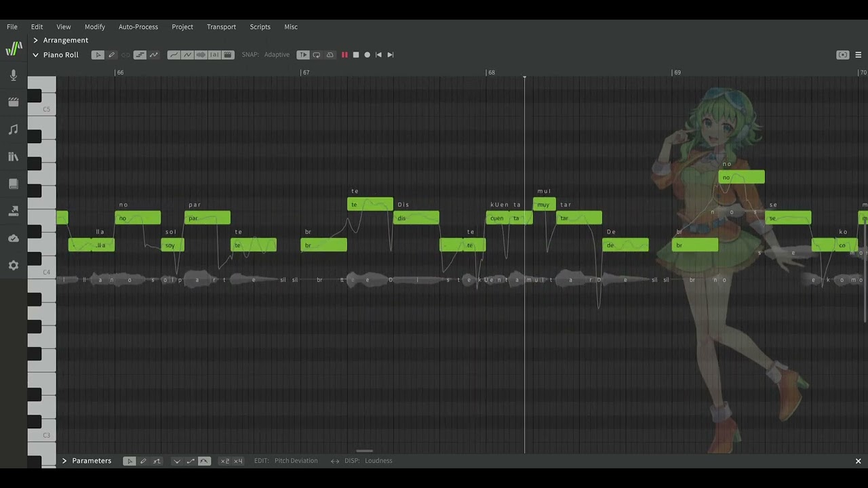Toggle waveform display in Piano Roll

(201, 55)
